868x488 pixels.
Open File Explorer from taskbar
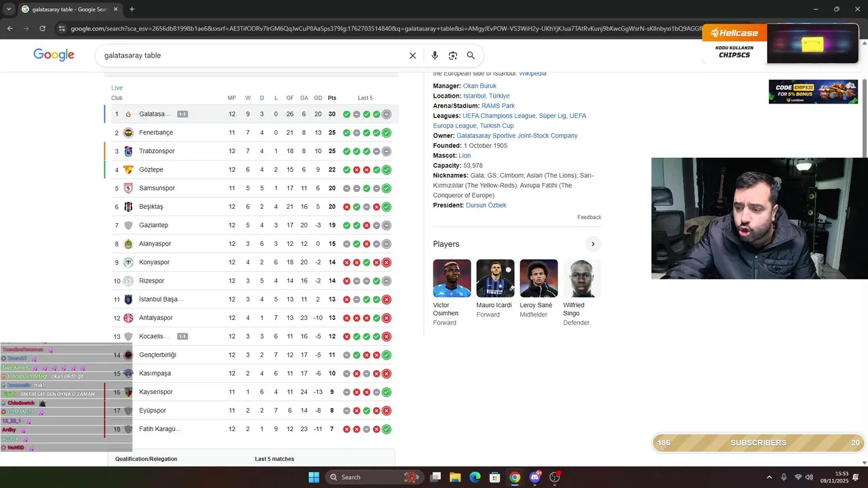coord(455,477)
